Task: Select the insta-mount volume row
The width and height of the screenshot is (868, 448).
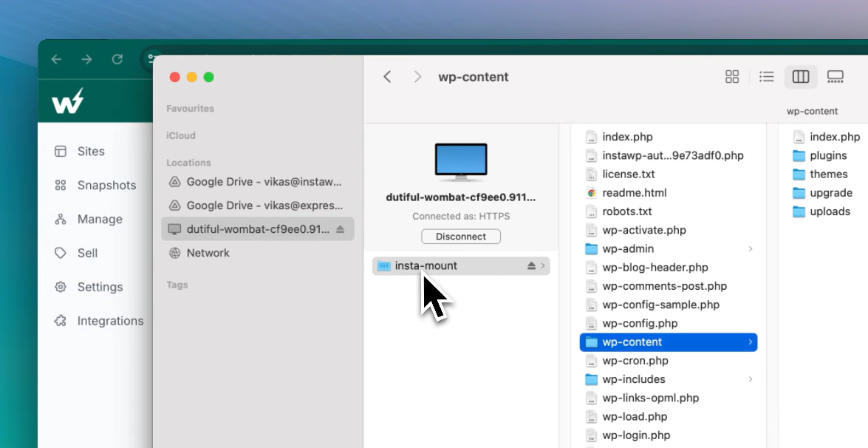Action: pyautogui.click(x=460, y=266)
